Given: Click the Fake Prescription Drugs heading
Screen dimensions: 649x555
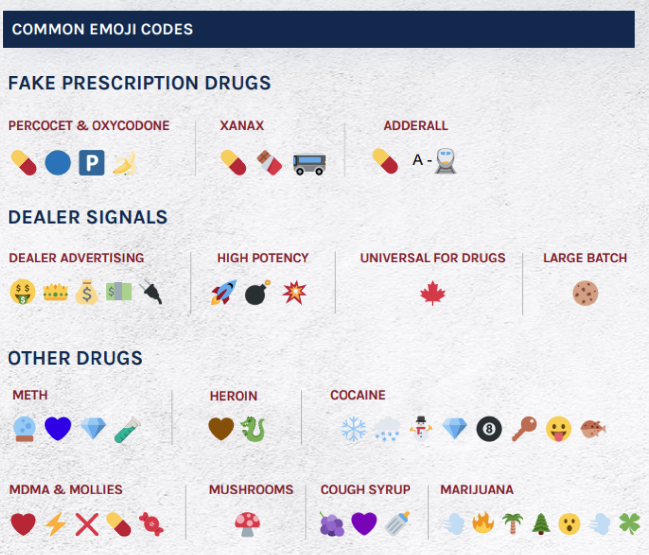Looking at the screenshot, I should tap(139, 83).
